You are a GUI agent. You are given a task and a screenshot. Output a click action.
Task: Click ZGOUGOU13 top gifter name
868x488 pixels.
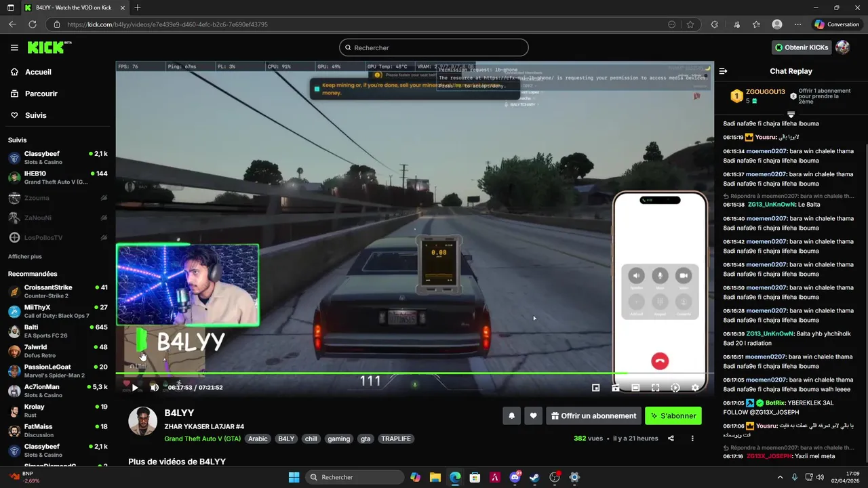coord(765,92)
